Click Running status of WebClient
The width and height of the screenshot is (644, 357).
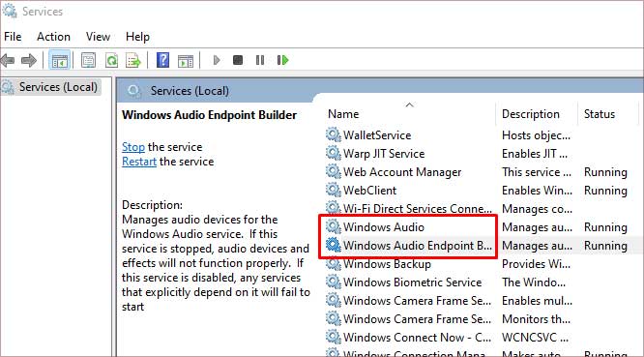[605, 191]
